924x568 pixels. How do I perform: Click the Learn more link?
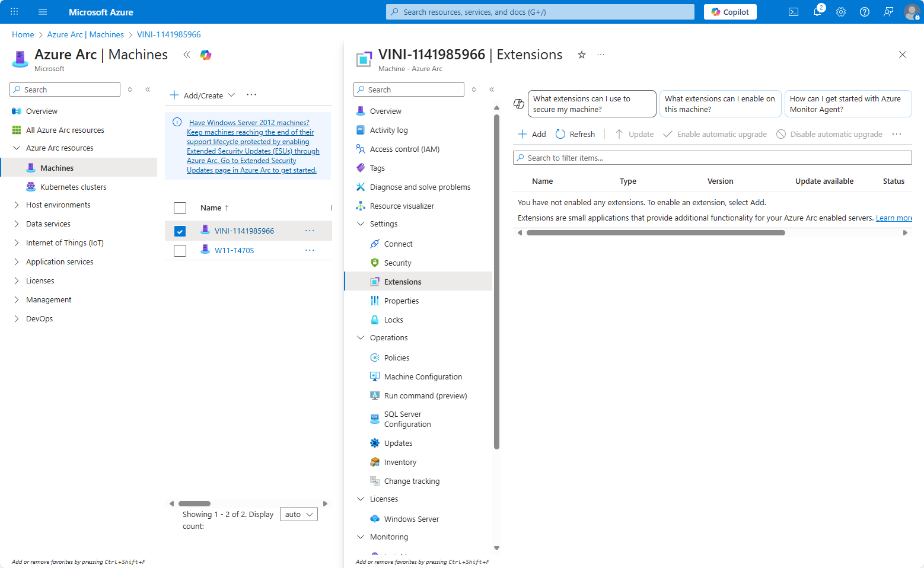pyautogui.click(x=893, y=218)
